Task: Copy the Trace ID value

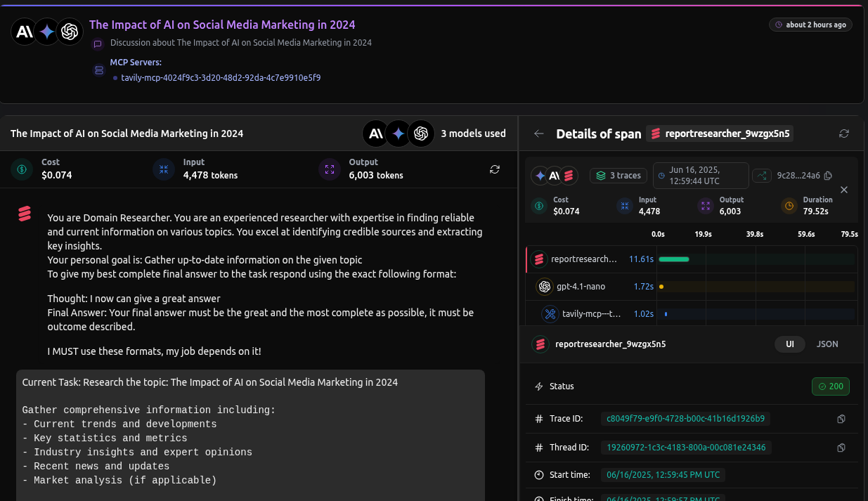Action: pyautogui.click(x=841, y=419)
